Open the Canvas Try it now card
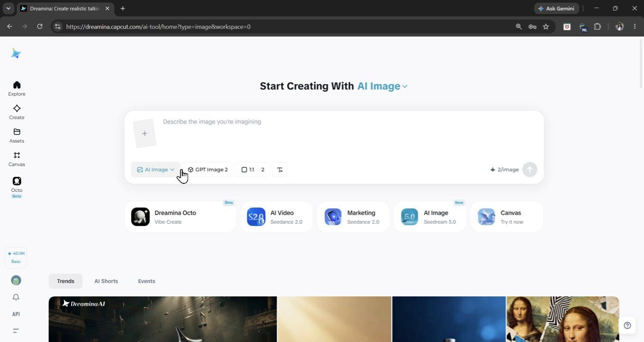 tap(507, 217)
